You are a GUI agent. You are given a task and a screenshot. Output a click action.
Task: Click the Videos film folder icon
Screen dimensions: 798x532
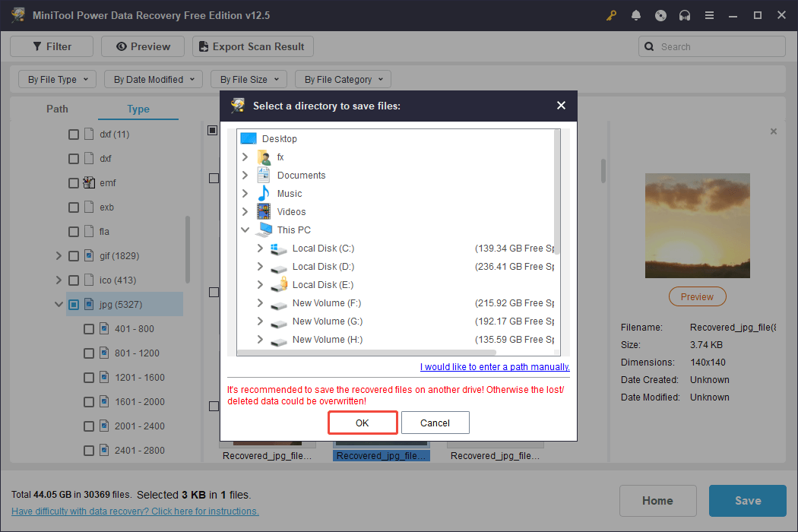coord(264,212)
